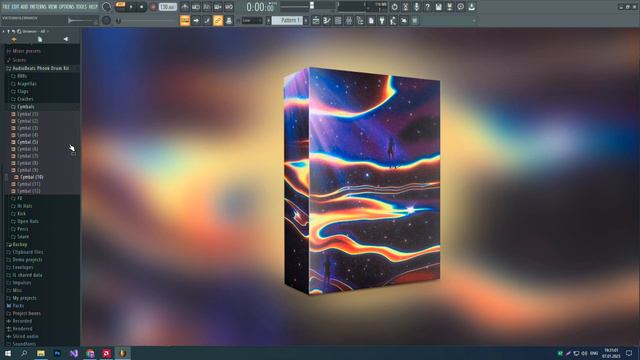Toggle blend recording overdub icon
The image size is (640, 360).
click(218, 7)
